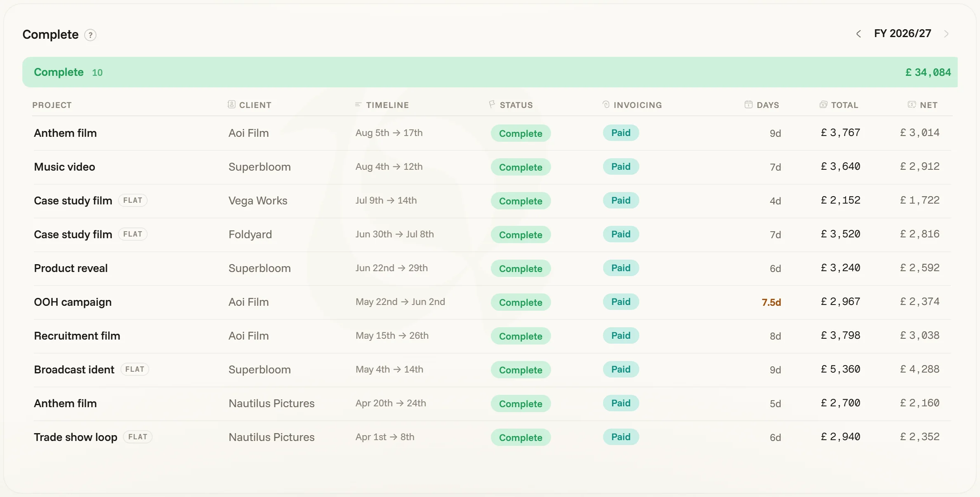Click Complete status badge for OOH campaign
The width and height of the screenshot is (980, 497).
tap(521, 302)
